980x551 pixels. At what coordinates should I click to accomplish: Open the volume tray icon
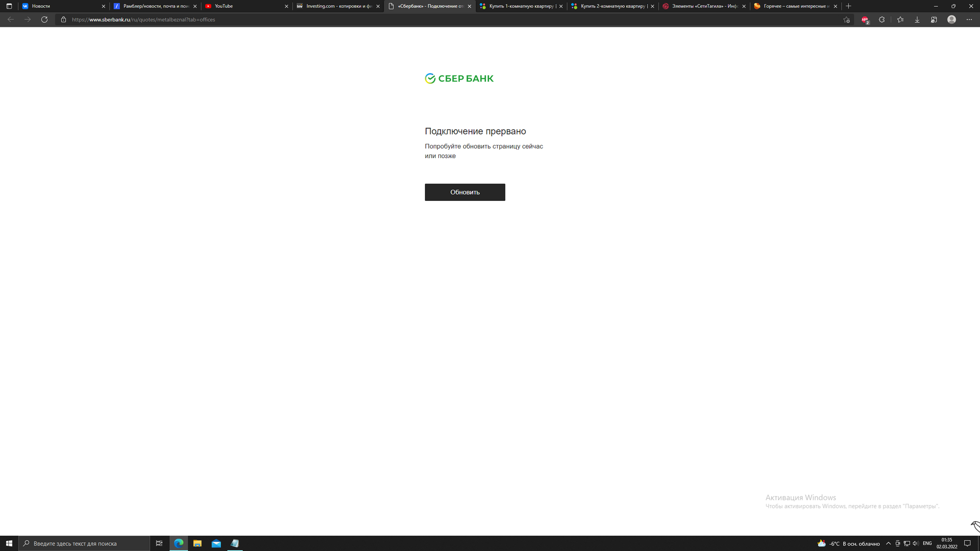point(915,543)
